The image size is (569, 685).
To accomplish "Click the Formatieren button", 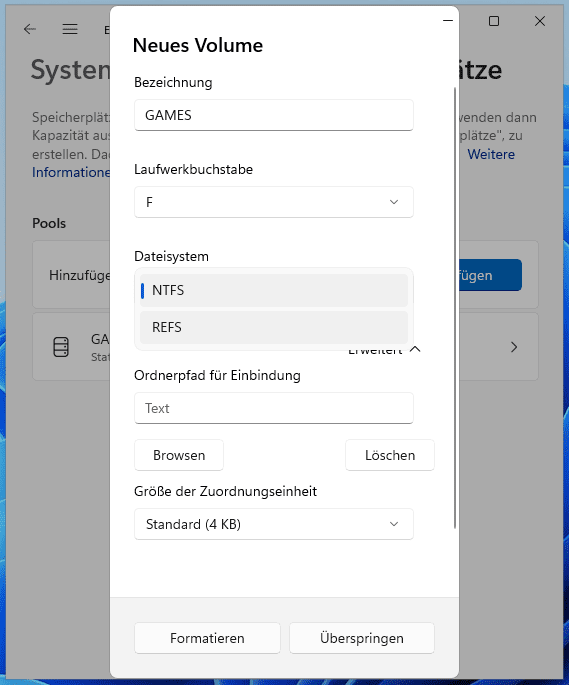I will (207, 638).
